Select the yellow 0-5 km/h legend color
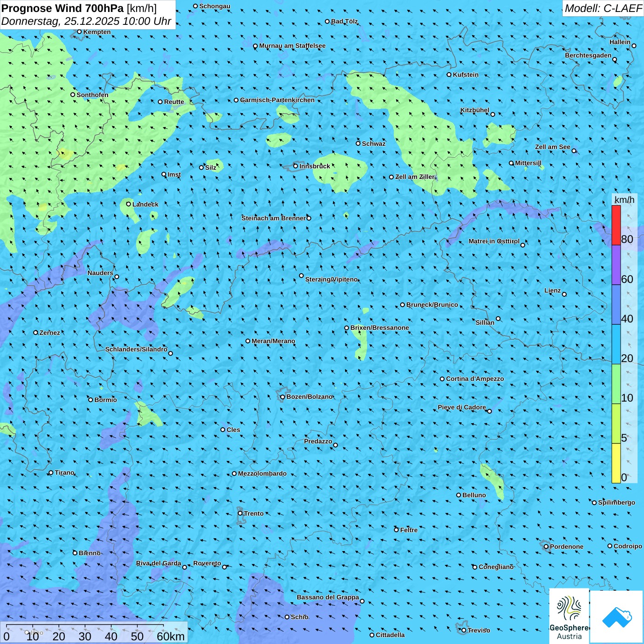 [x=616, y=463]
